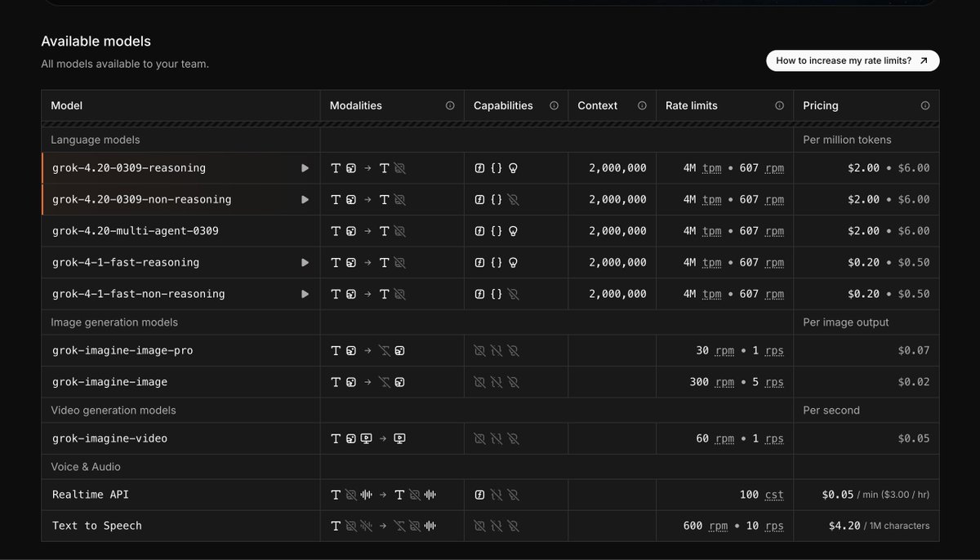Click the 2,000,000 context value for grok-4.20-multi-agent-0309

pyautogui.click(x=617, y=231)
